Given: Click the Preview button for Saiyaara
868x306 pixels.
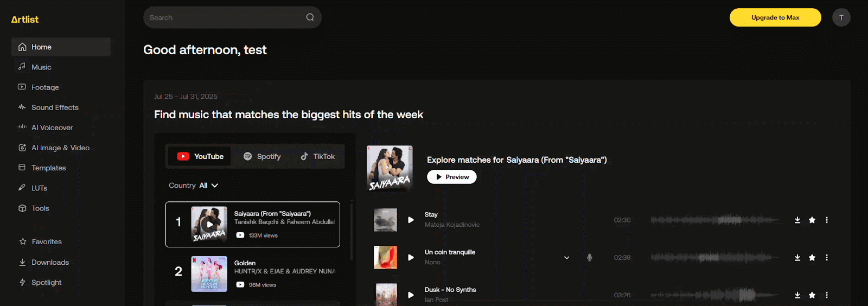Looking at the screenshot, I should point(452,177).
